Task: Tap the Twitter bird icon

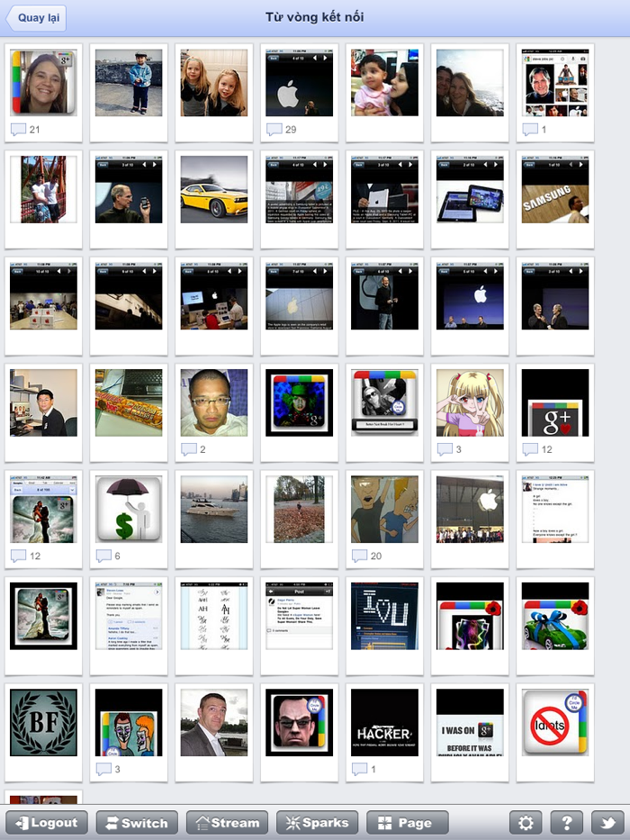Action: click(x=607, y=822)
